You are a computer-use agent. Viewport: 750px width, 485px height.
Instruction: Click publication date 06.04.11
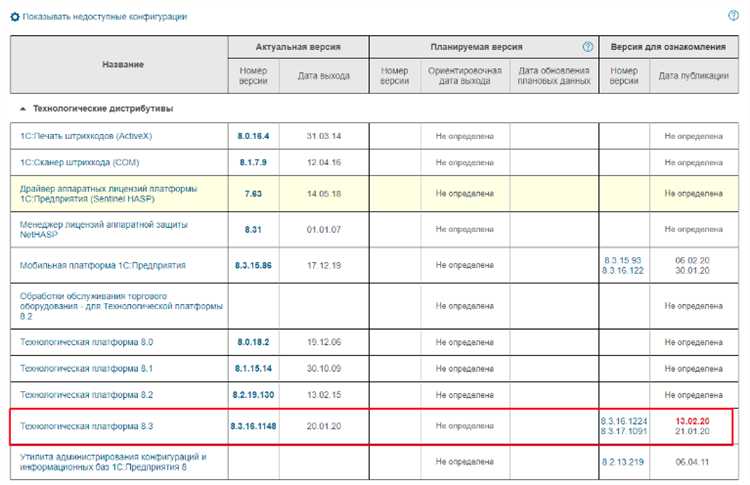692,462
